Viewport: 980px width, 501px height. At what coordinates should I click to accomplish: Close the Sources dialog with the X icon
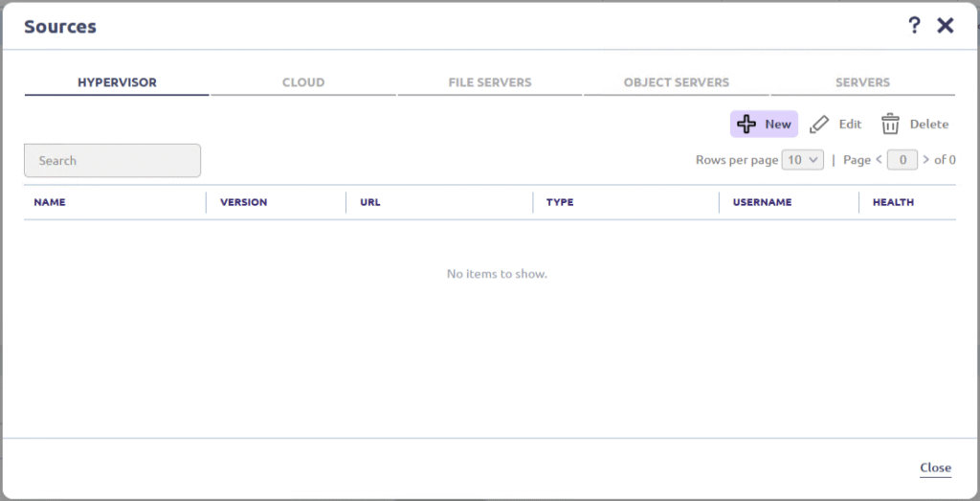pyautogui.click(x=946, y=26)
